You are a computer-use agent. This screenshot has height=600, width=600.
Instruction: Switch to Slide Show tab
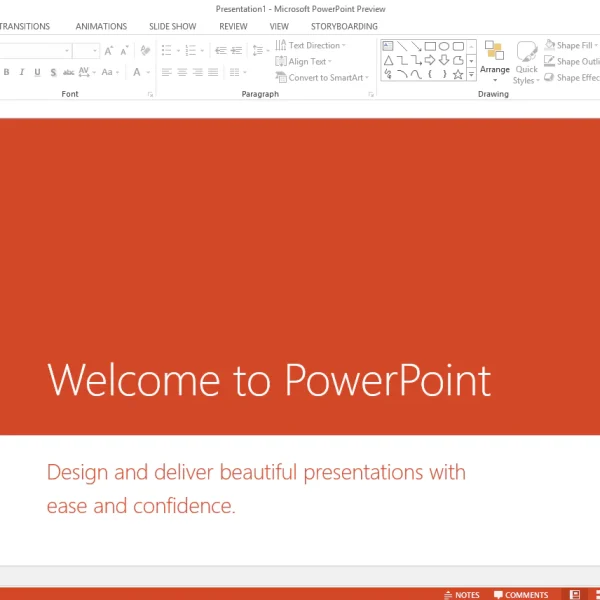173,26
